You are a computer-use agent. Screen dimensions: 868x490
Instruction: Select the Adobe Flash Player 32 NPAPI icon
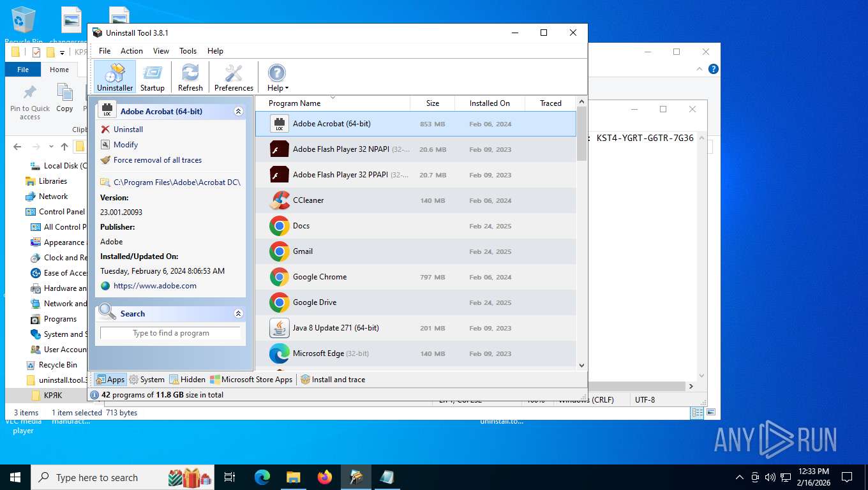tap(280, 149)
